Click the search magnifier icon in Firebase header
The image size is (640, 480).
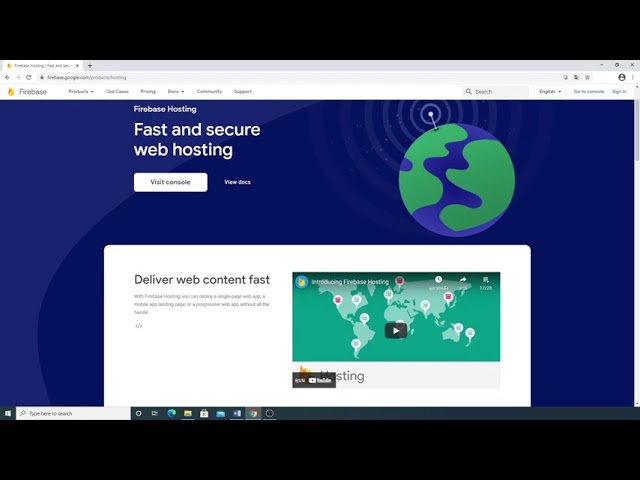(469, 91)
